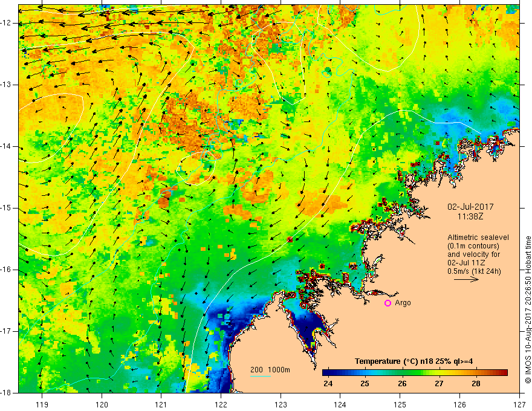This screenshot has width=532, height=411.
Task: Click the IMOS copyright timestamp text
Action: 528,310
